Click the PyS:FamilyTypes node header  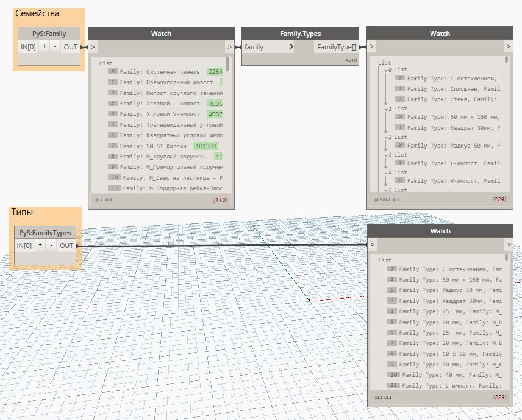(45, 233)
